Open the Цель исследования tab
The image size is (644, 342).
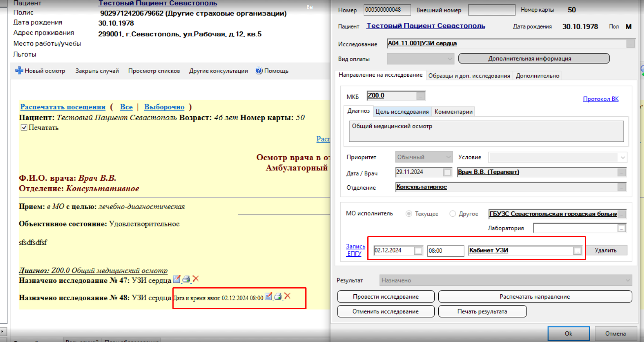[402, 112]
